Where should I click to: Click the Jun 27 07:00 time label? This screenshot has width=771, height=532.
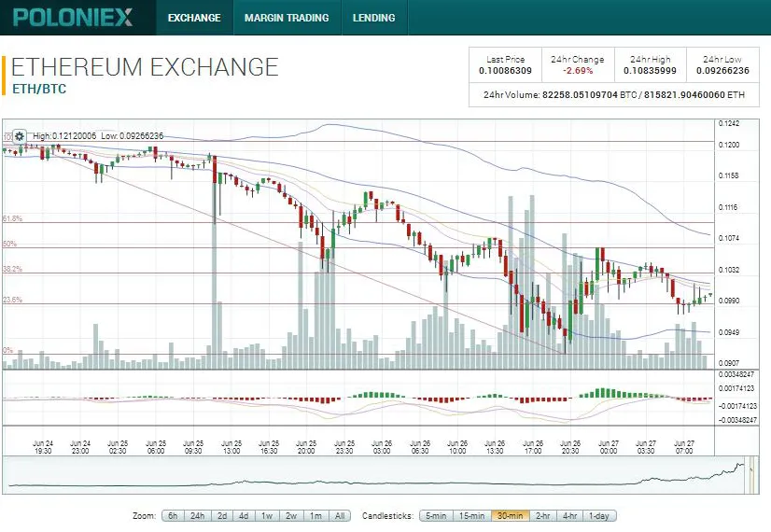[684, 447]
